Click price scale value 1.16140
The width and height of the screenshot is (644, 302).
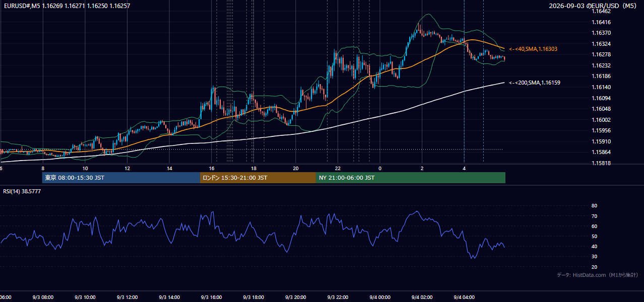[x=602, y=87]
